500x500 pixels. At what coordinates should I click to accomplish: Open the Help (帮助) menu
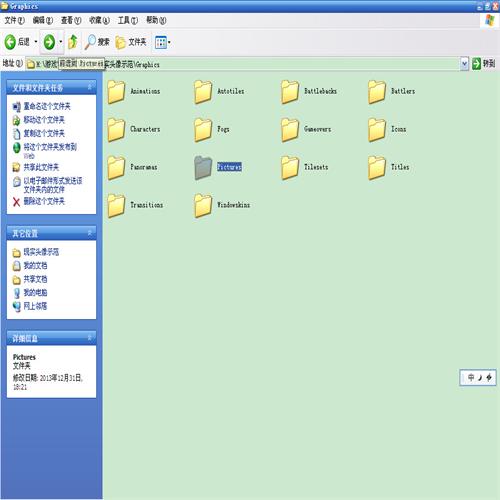(x=156, y=20)
